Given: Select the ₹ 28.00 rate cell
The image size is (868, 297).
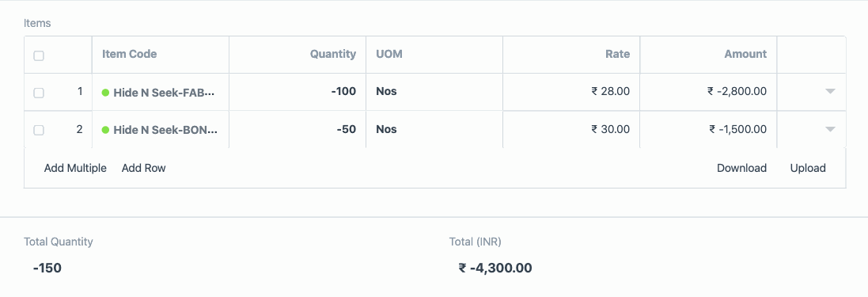Looking at the screenshot, I should (571, 92).
